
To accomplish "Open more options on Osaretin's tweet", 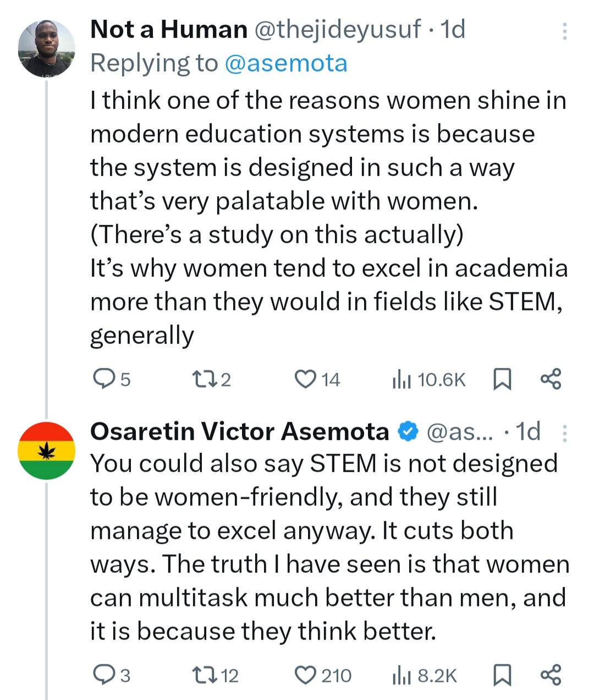I will click(564, 434).
